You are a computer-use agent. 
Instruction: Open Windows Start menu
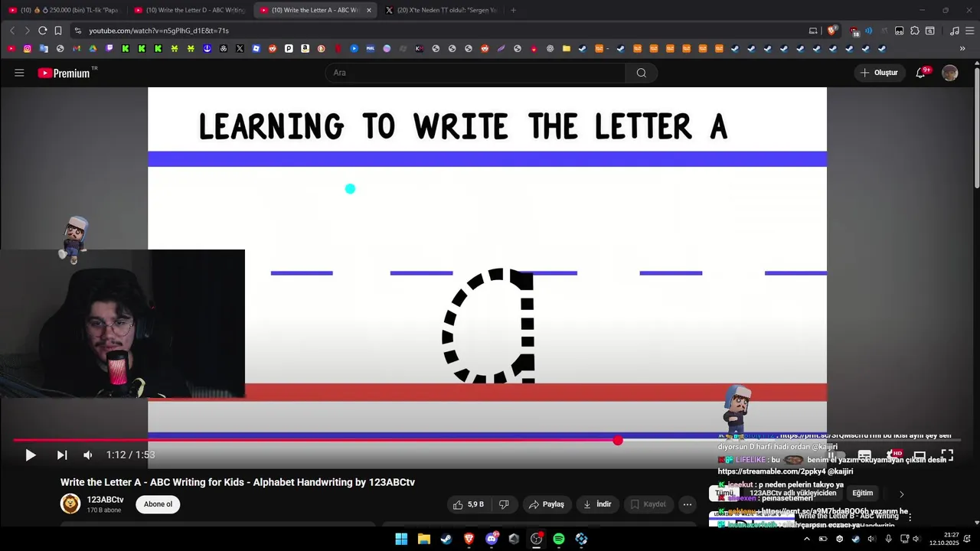click(x=401, y=539)
